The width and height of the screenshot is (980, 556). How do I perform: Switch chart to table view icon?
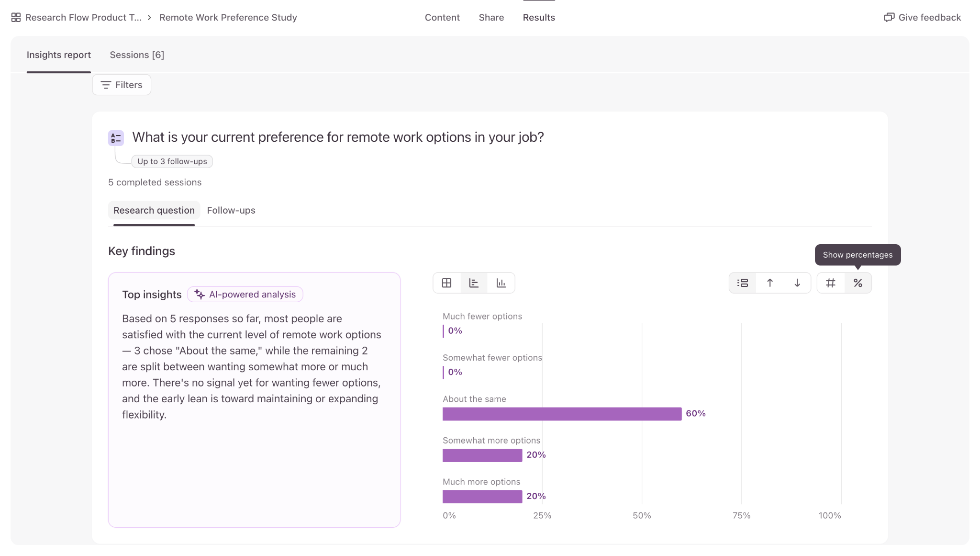coord(446,283)
